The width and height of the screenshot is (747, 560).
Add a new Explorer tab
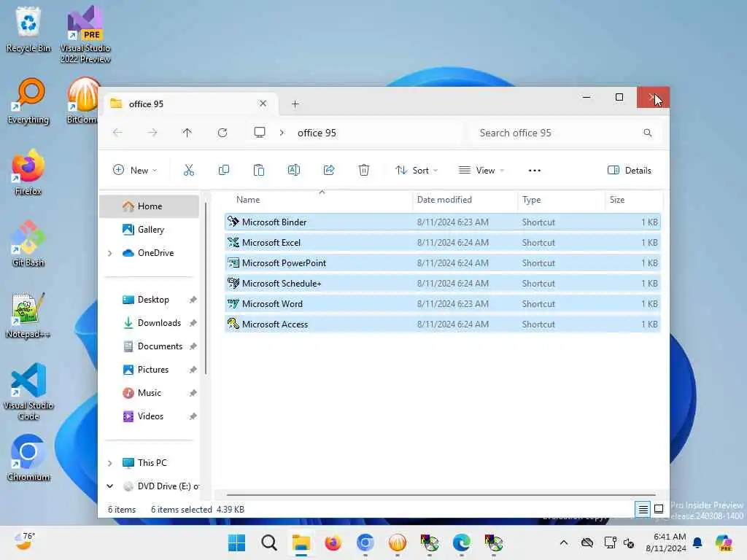pyautogui.click(x=295, y=104)
